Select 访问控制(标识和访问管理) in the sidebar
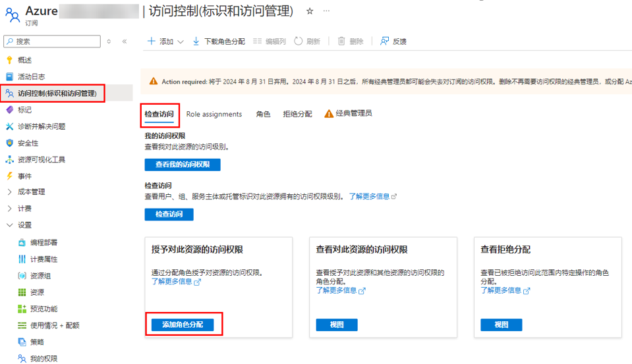The image size is (632, 364). (66, 93)
